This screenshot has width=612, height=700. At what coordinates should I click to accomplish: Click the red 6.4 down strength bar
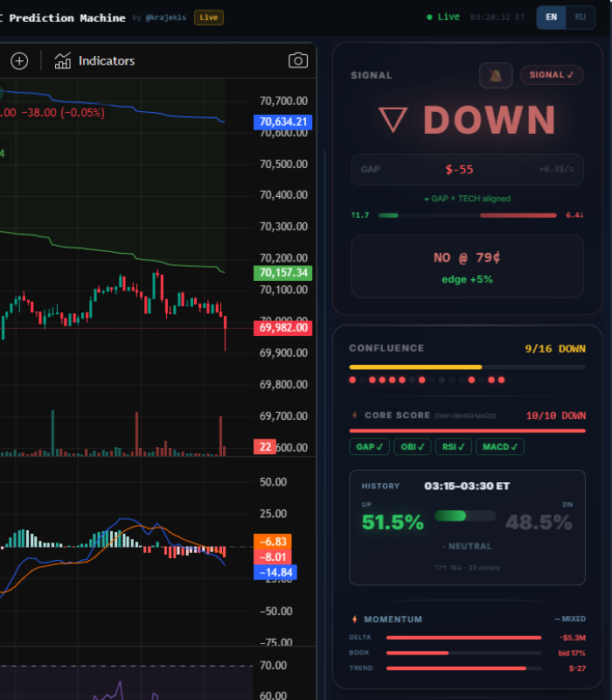(x=518, y=215)
